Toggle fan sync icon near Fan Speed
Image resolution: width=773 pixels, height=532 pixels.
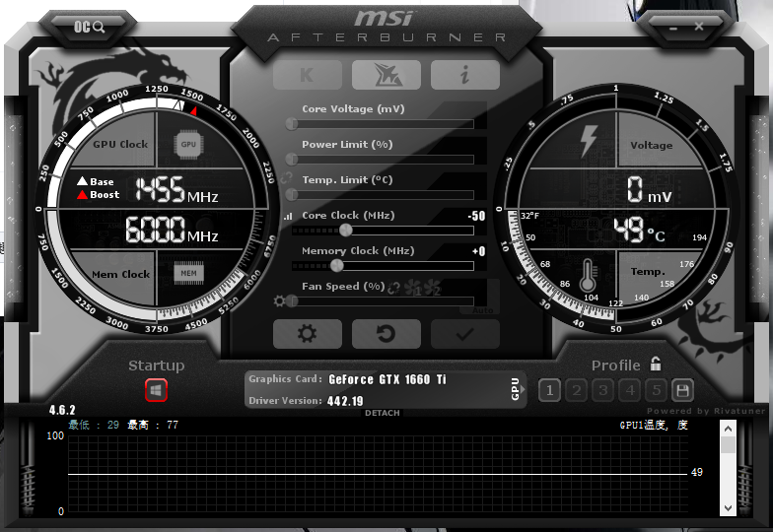392,288
